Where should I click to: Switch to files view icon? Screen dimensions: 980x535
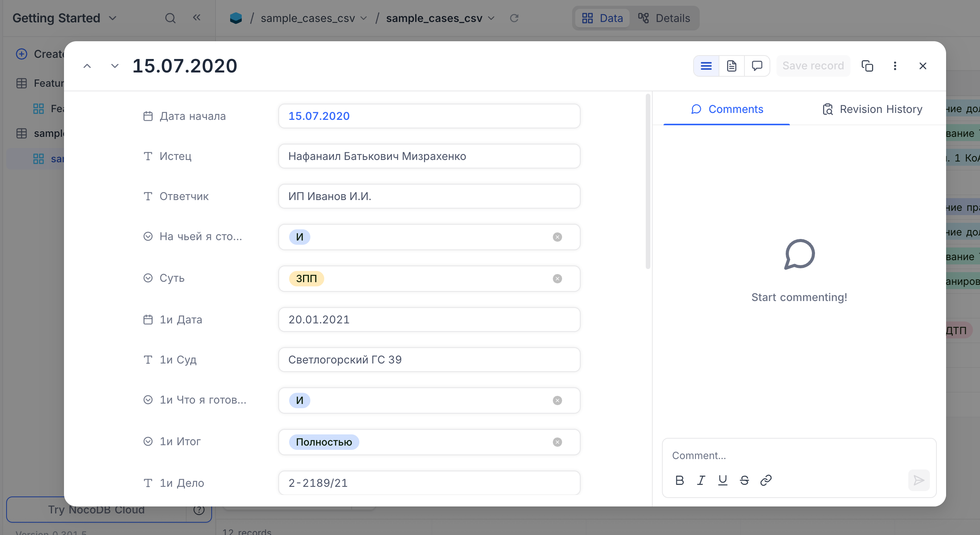pos(731,66)
